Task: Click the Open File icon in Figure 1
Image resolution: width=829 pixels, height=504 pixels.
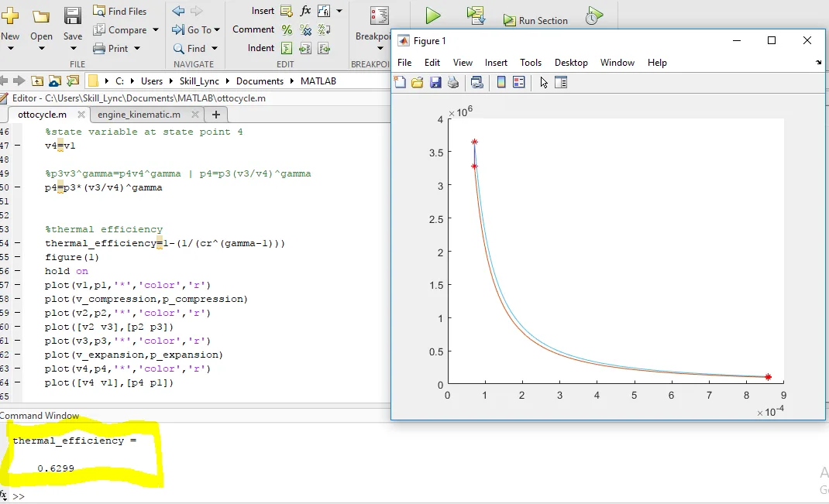Action: pyautogui.click(x=417, y=82)
